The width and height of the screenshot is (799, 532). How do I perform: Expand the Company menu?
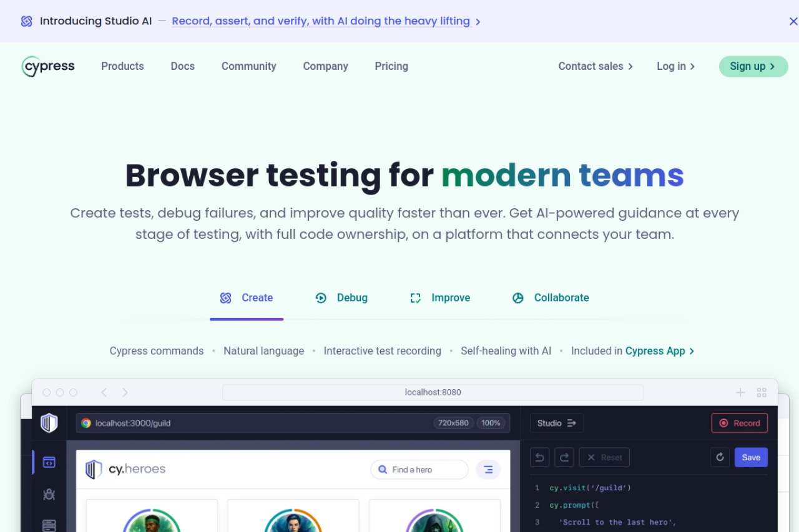[x=325, y=66]
